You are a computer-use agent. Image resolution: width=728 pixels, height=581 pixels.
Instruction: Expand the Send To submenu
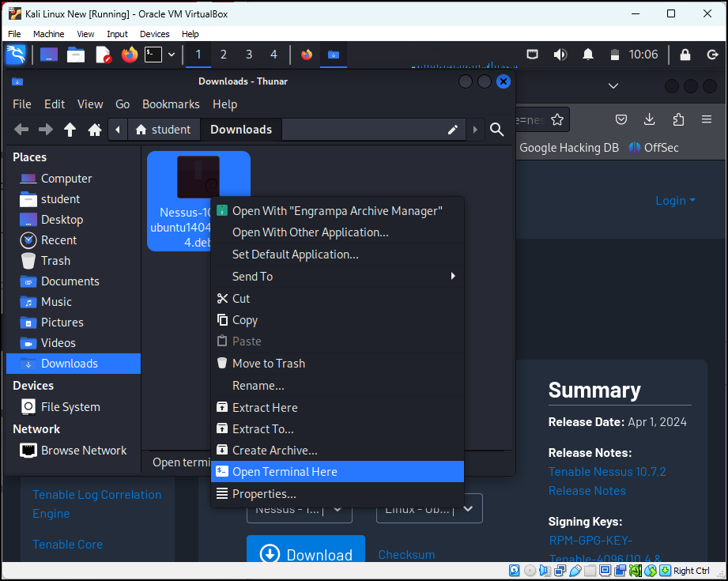[x=338, y=277]
